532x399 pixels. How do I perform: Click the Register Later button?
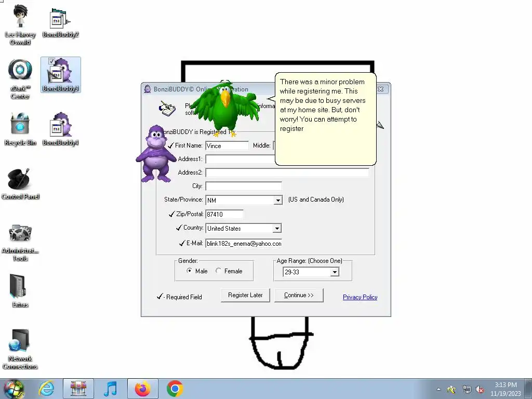tap(245, 295)
